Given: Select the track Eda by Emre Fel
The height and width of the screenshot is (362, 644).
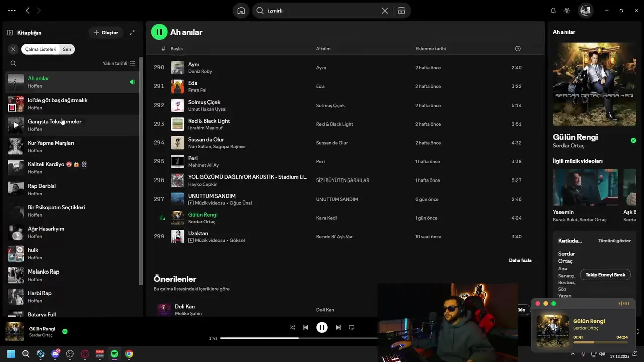Looking at the screenshot, I should pos(345,86).
